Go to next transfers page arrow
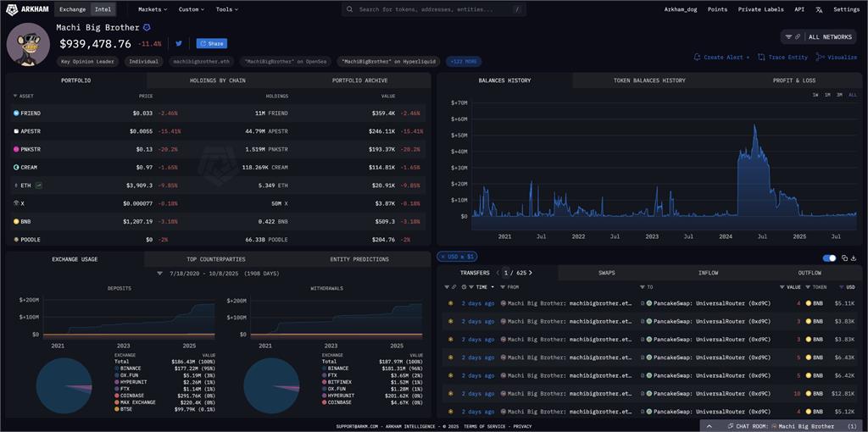 (531, 273)
